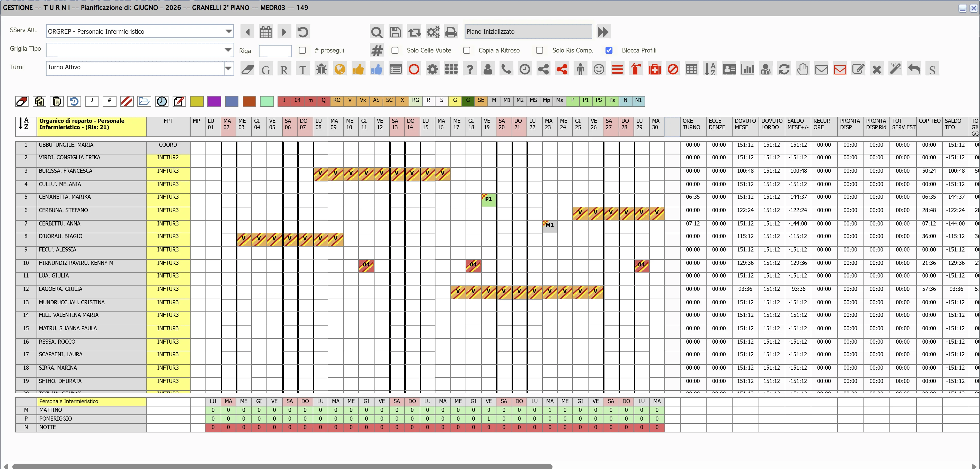Click the horizontal scrollbar at bottom

point(282,466)
